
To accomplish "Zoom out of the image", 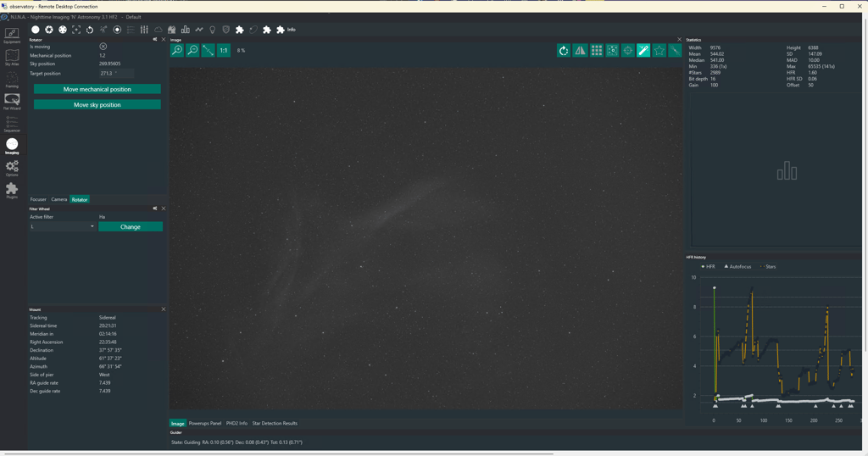I will point(192,50).
